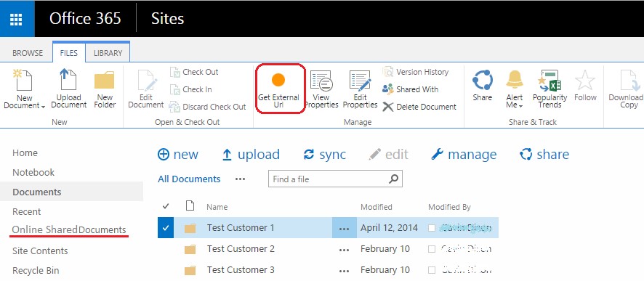Open Popularity Trends report icon
This screenshot has height=281, width=644.
(x=550, y=81)
